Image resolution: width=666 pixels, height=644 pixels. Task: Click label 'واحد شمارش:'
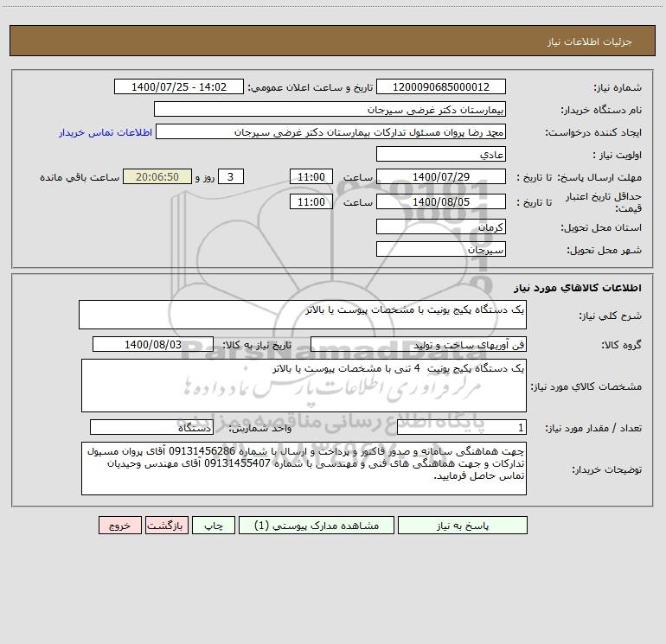[261, 429]
